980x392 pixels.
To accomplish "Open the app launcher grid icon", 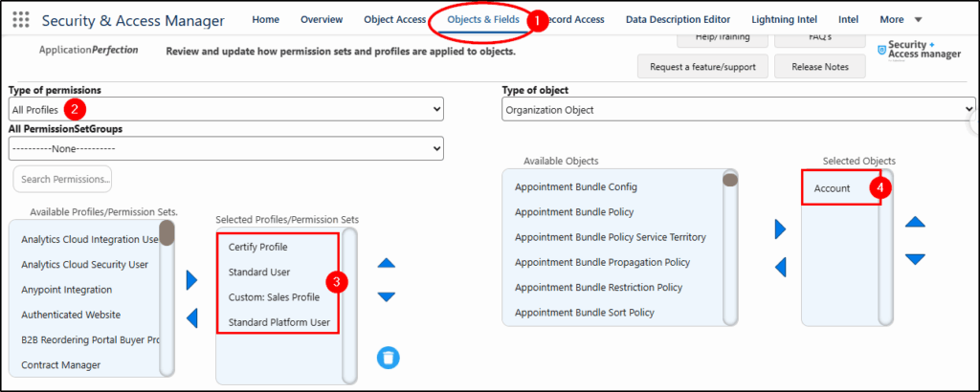I will [21, 20].
